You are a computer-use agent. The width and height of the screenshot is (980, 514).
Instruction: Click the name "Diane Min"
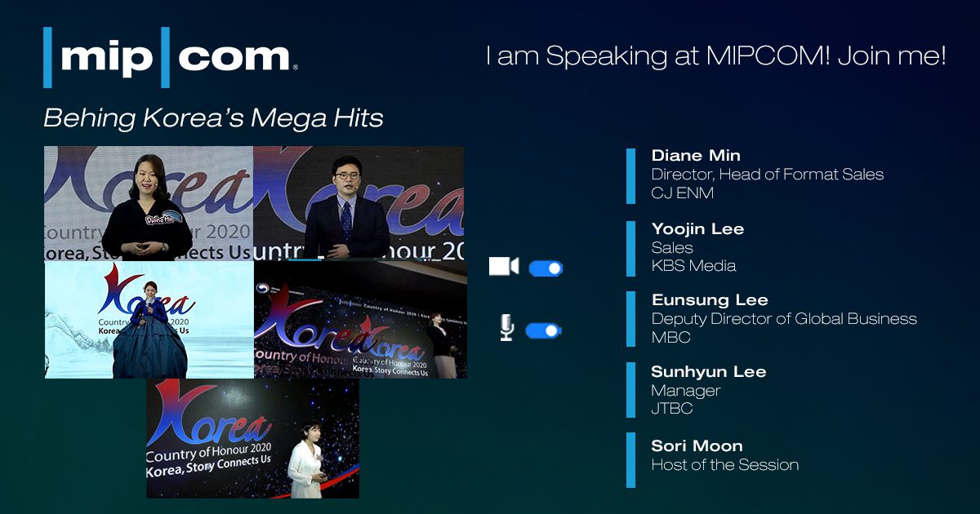(696, 155)
